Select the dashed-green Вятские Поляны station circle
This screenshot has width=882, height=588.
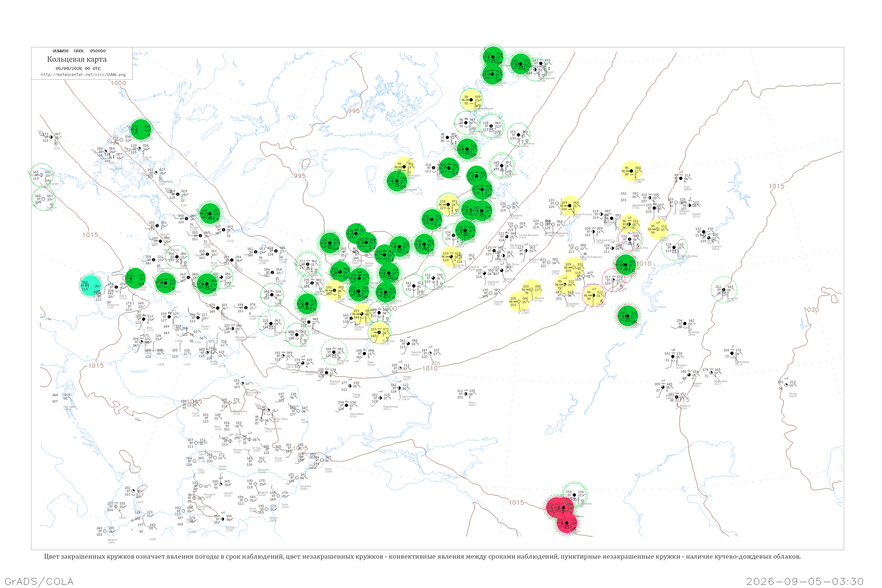click(x=674, y=248)
